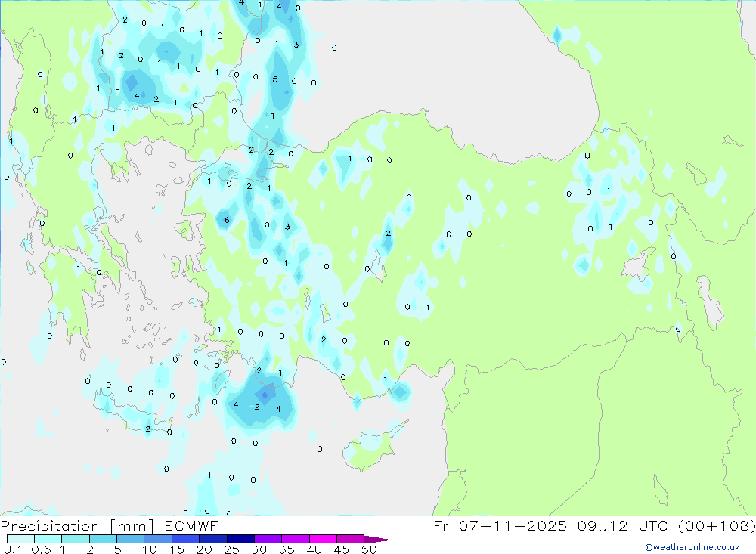Click the 0.1–0.5 mm lightest cyan legend swatch
756x554 pixels.
coord(20,539)
